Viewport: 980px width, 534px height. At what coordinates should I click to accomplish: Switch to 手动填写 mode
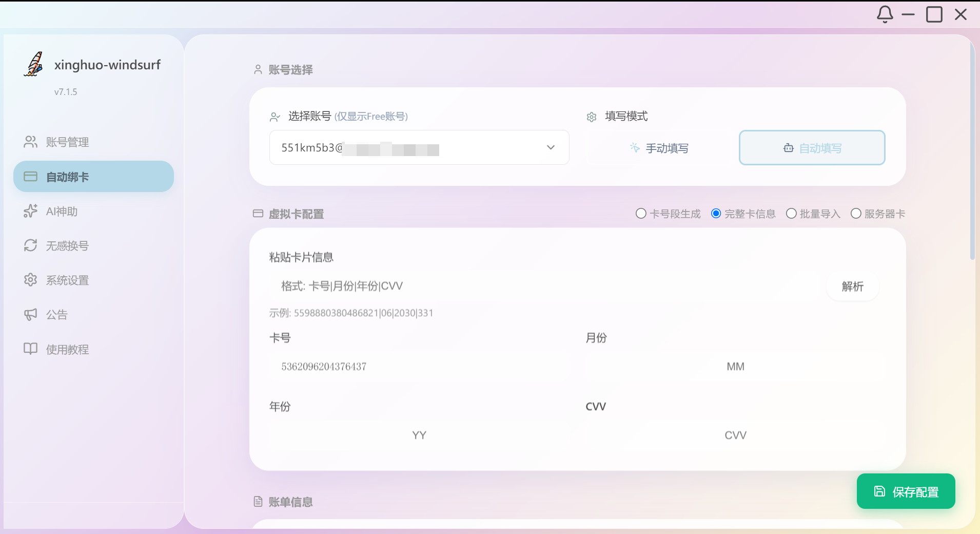click(660, 148)
